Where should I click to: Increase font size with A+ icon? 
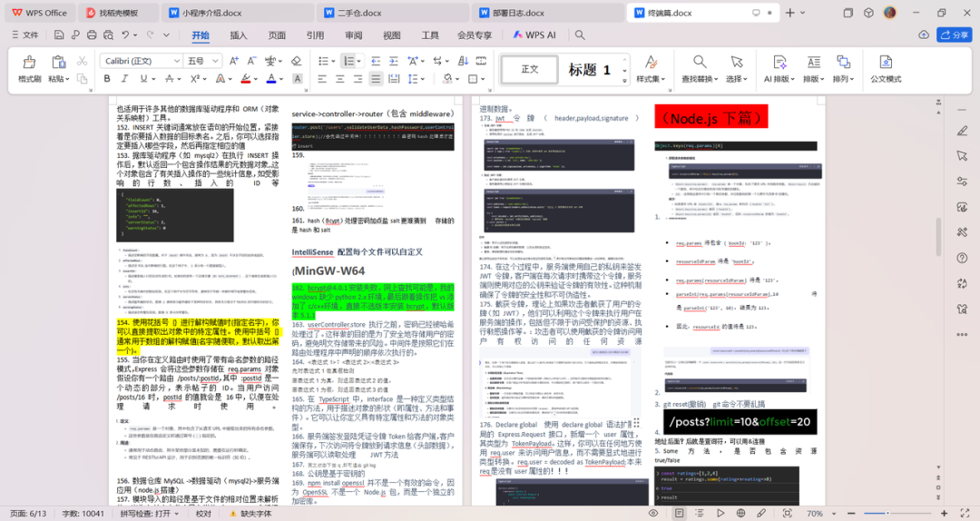234,61
